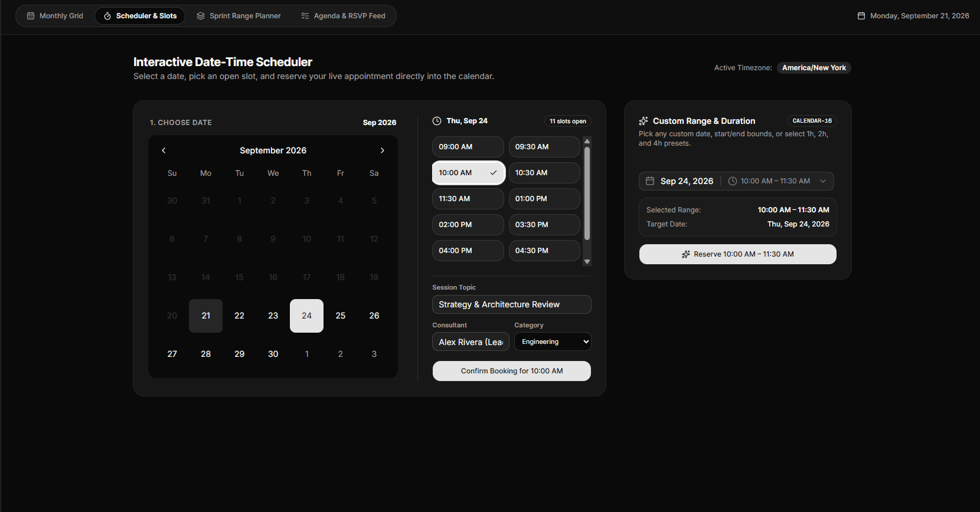Choose September 22 on the calendar
The height and width of the screenshot is (512, 980).
point(239,316)
